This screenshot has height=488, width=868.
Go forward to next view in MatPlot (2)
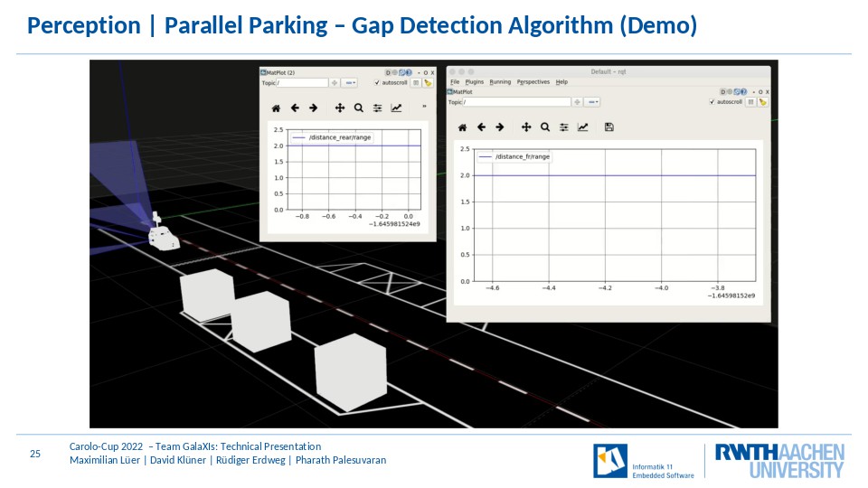[314, 108]
